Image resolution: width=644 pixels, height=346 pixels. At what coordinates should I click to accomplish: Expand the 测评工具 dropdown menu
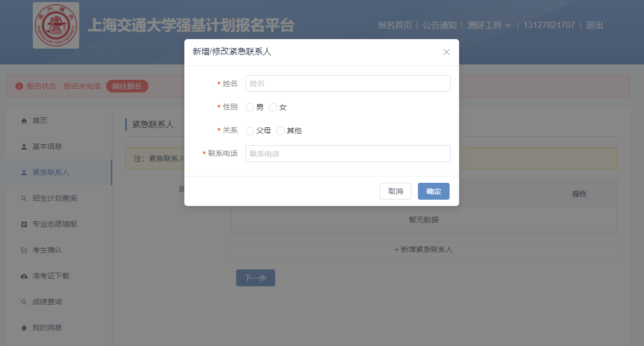pyautogui.click(x=489, y=25)
